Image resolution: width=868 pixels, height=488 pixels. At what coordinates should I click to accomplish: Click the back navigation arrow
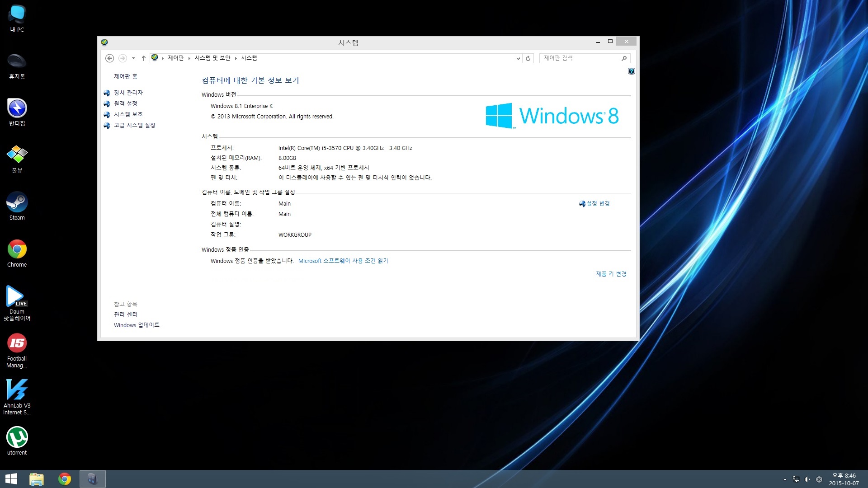pos(109,58)
